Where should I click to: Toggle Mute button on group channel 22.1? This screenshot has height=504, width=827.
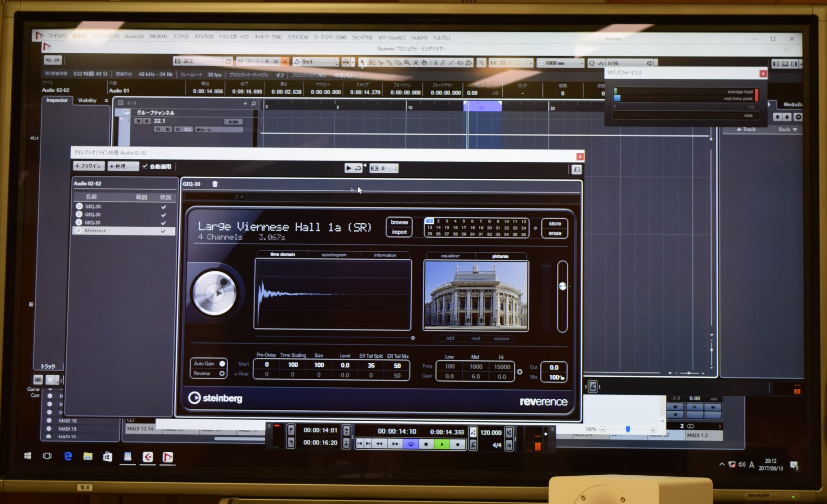[138, 121]
